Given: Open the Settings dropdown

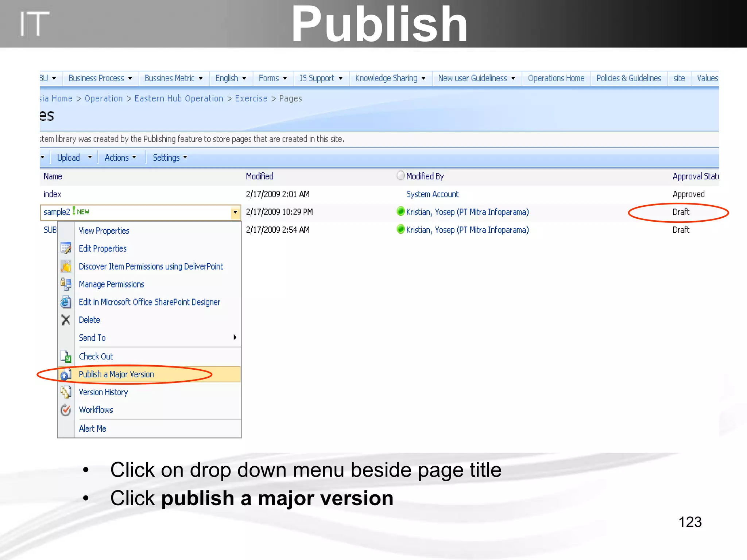Looking at the screenshot, I should click(x=170, y=157).
